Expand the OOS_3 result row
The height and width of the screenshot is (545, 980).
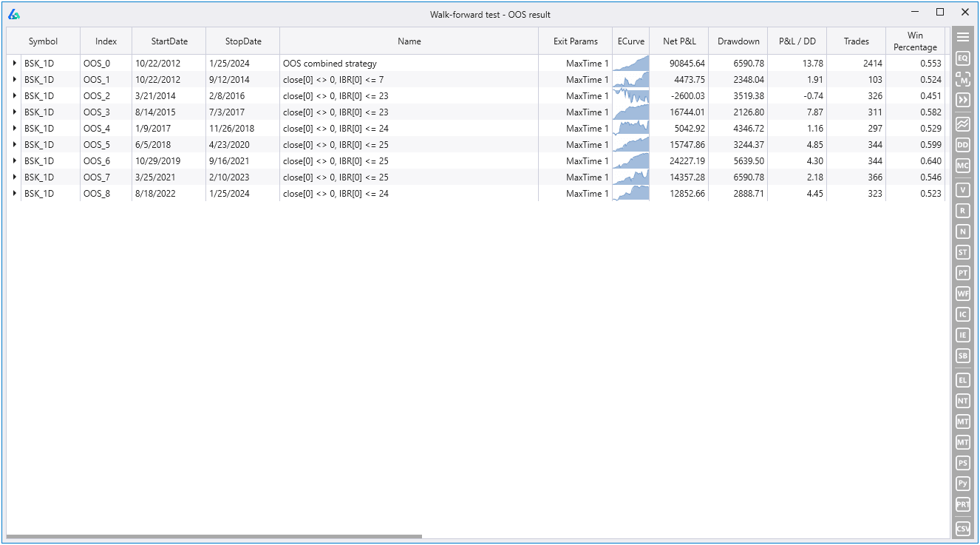14,112
